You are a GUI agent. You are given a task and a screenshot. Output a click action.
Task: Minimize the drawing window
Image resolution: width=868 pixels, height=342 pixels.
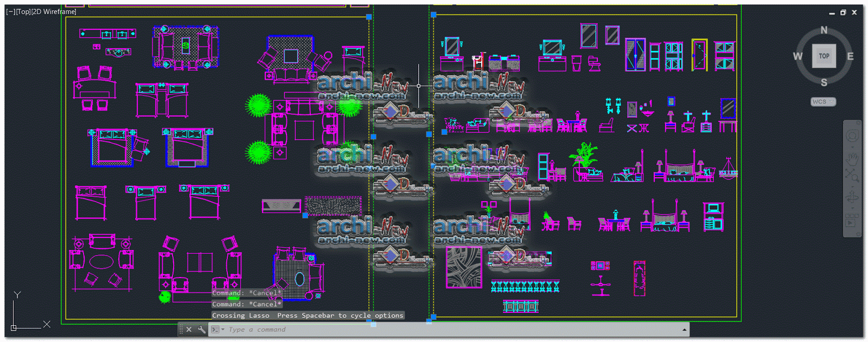(x=832, y=12)
